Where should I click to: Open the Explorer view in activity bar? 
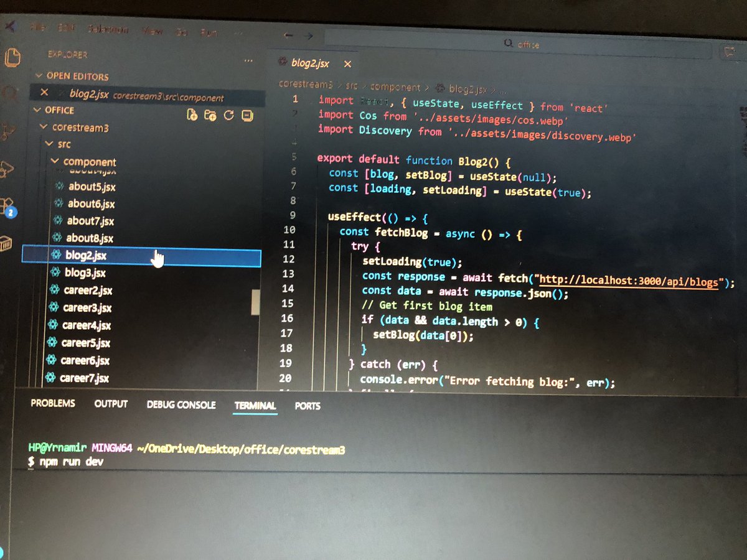(x=12, y=57)
